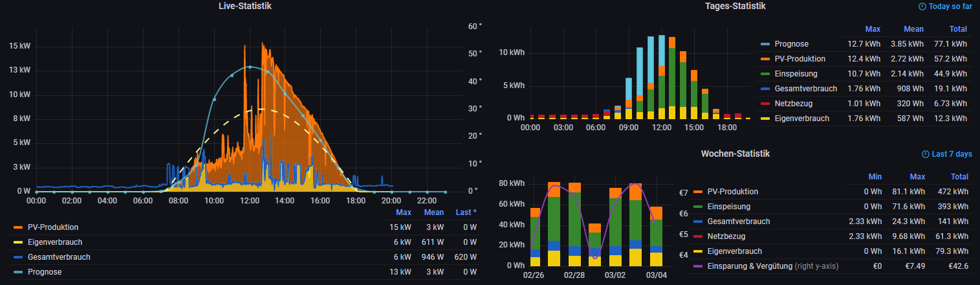Open color picker for orange PV-Produktion in Live-Statistik
Image resolution: width=980 pixels, height=285 pixels.
(x=19, y=227)
